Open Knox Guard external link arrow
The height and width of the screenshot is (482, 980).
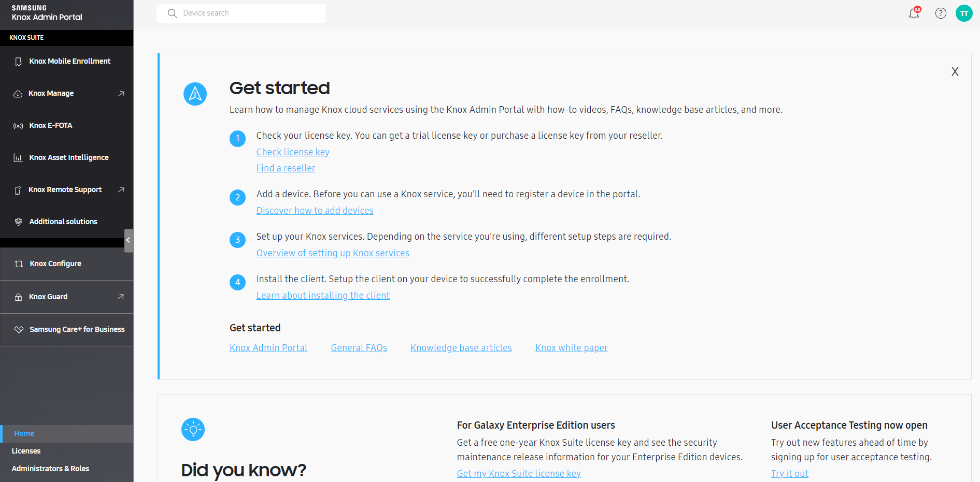coord(121,297)
